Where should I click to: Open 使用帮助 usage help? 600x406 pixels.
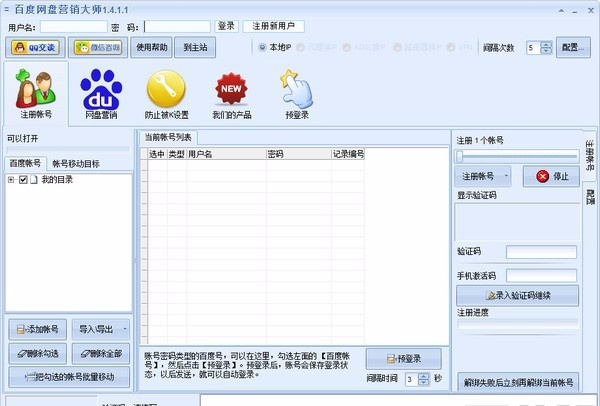152,47
